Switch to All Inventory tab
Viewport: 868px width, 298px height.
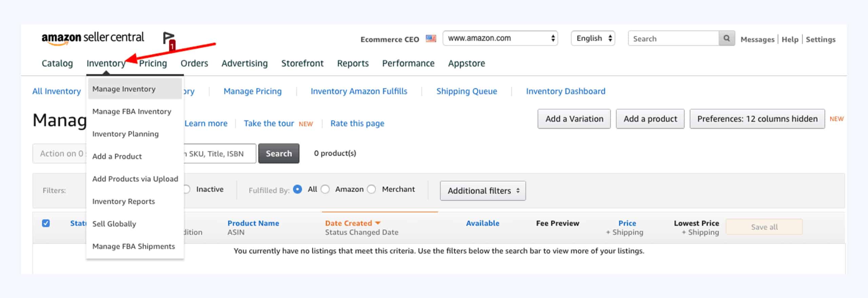57,91
